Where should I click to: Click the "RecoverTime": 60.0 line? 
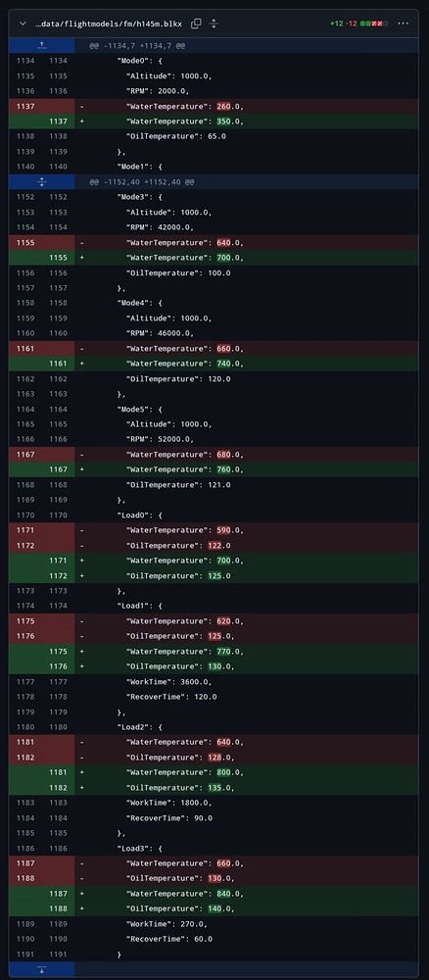coord(168,940)
